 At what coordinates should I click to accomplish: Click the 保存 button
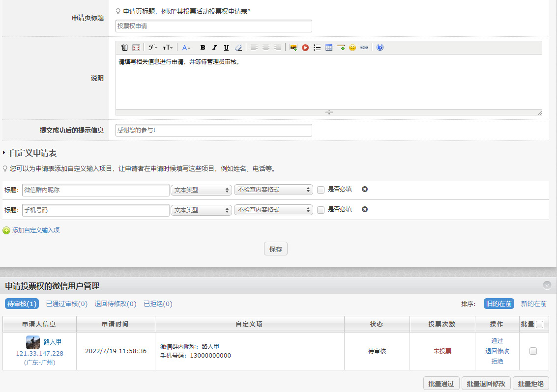coord(276,249)
